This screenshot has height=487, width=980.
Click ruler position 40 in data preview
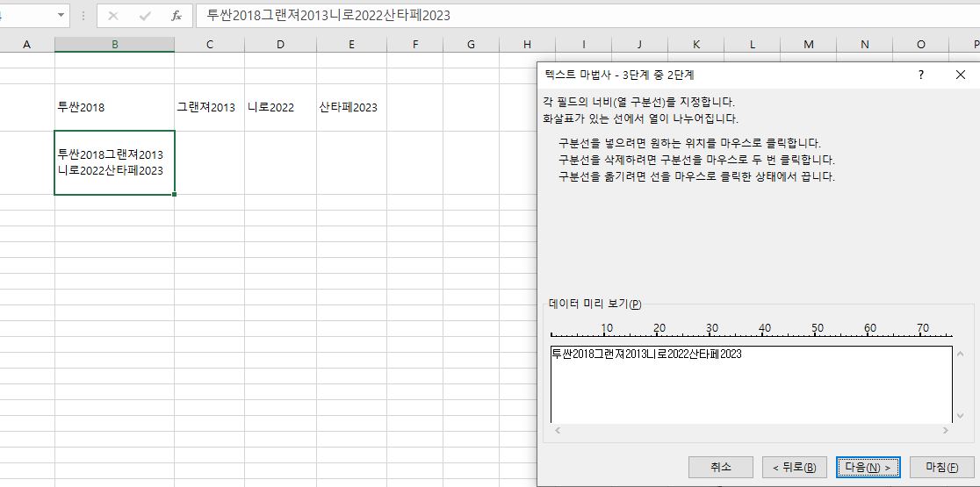764,328
